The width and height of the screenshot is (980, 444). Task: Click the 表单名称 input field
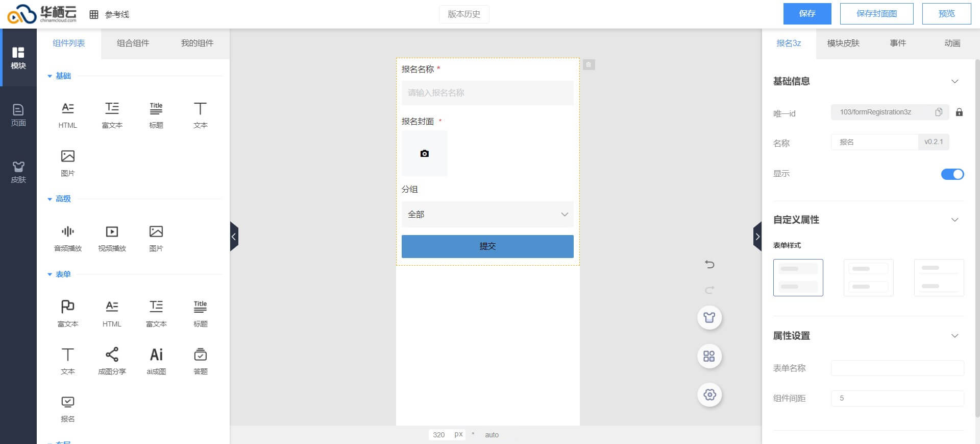[x=897, y=368]
